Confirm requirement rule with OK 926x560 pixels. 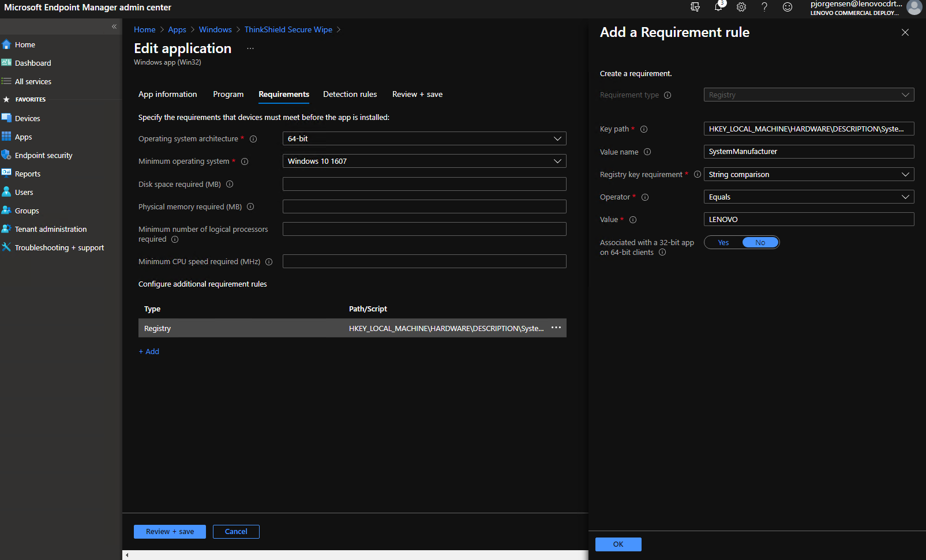[618, 544]
